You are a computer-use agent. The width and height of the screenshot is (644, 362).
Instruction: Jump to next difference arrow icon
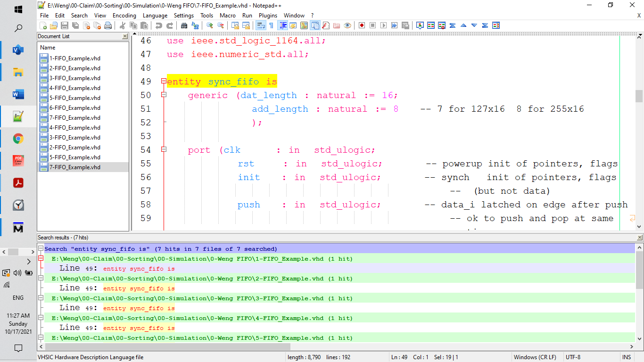474,25
